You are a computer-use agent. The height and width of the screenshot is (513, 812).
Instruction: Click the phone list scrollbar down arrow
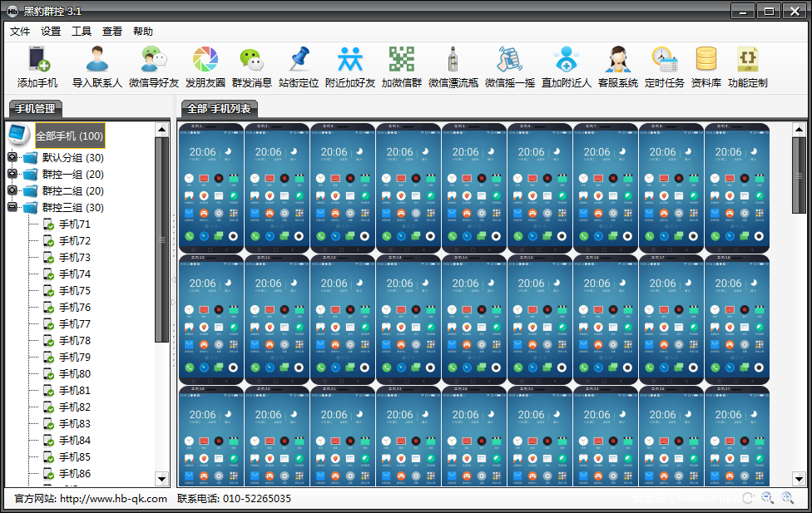tap(799, 478)
